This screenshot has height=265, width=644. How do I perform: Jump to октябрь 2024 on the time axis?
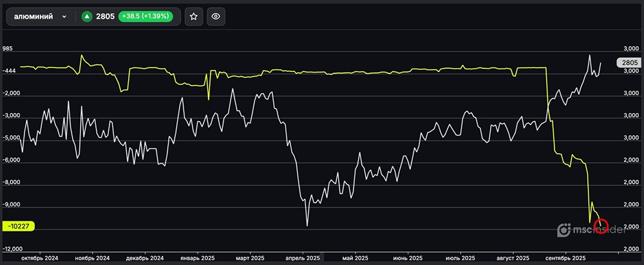pos(40,258)
